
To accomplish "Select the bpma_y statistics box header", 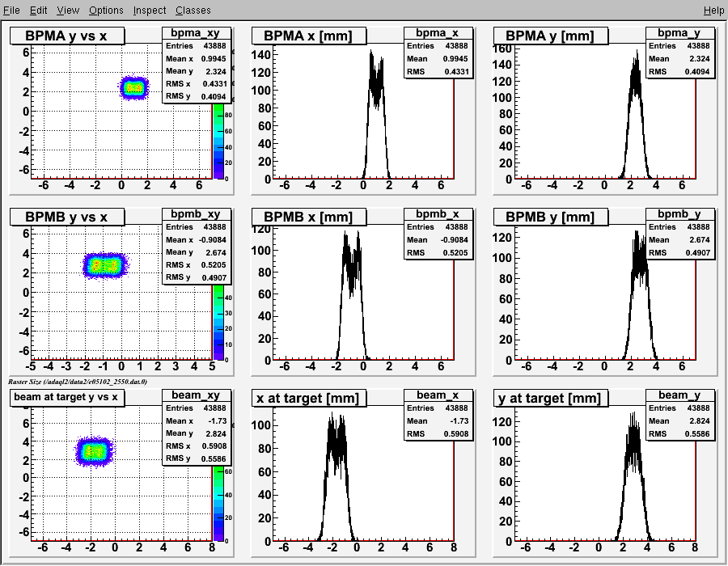I will 679,33.
